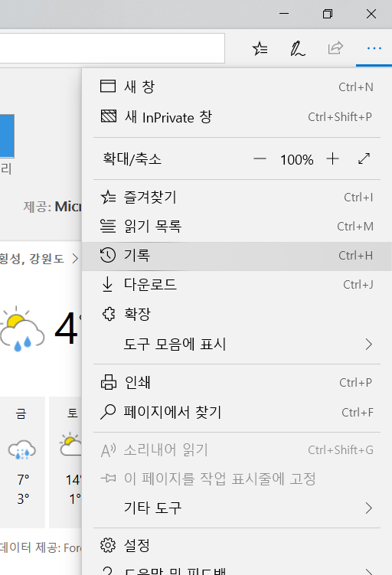The height and width of the screenshot is (575, 392).
Task: Select 도구 모음에 표시 menu label
Action: (175, 345)
